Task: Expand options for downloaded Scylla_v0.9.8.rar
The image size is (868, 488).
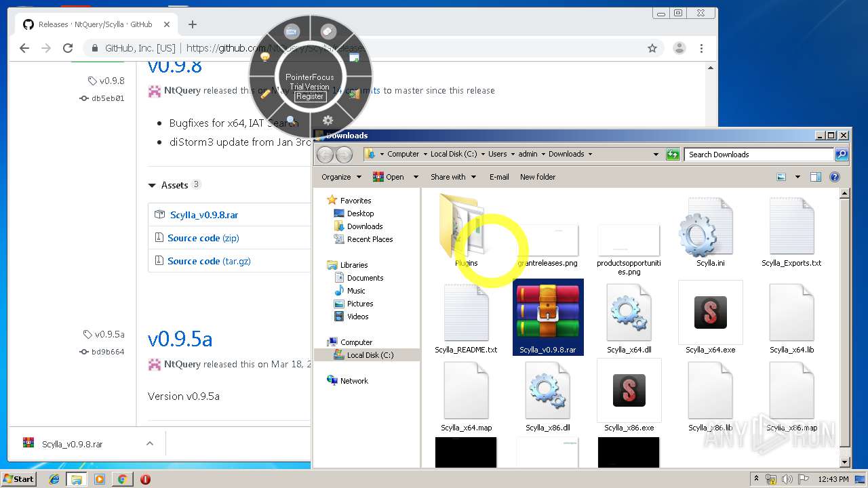Action: click(x=150, y=444)
